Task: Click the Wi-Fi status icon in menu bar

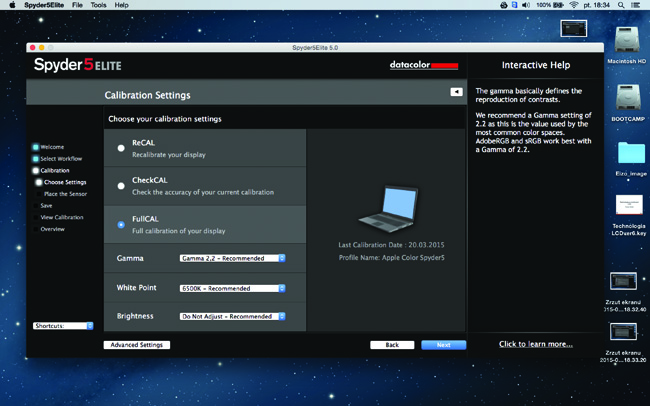Action: [x=573, y=5]
